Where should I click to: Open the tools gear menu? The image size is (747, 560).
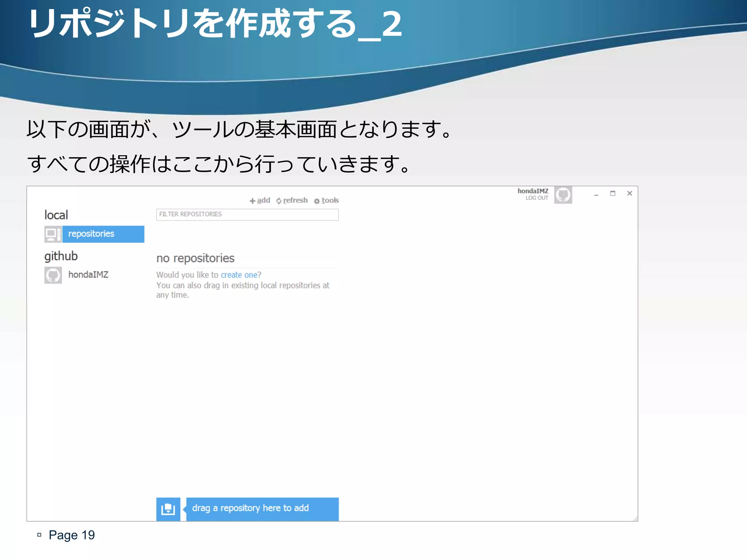point(326,201)
